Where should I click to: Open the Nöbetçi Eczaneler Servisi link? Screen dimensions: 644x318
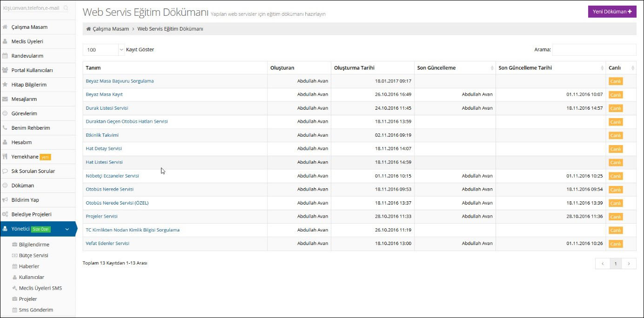[x=112, y=176]
